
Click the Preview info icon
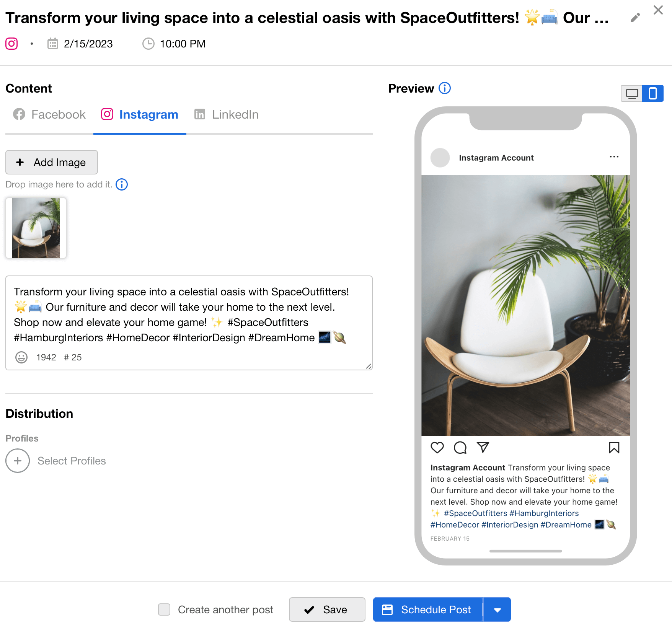[445, 88]
